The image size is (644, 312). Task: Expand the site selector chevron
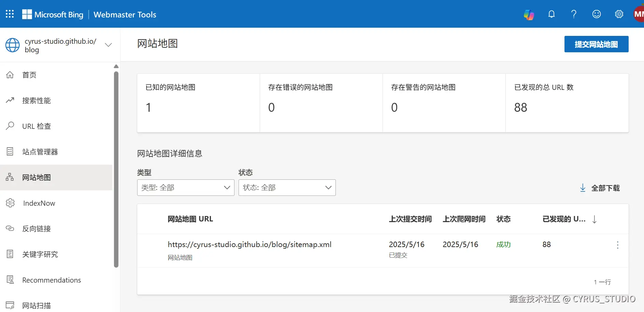(x=109, y=45)
